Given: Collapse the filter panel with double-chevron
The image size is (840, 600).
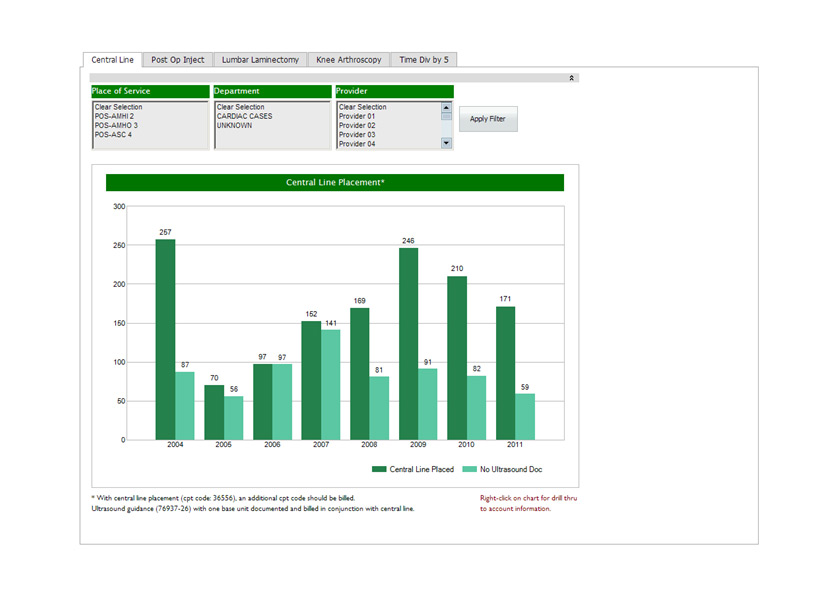Looking at the screenshot, I should click(571, 78).
